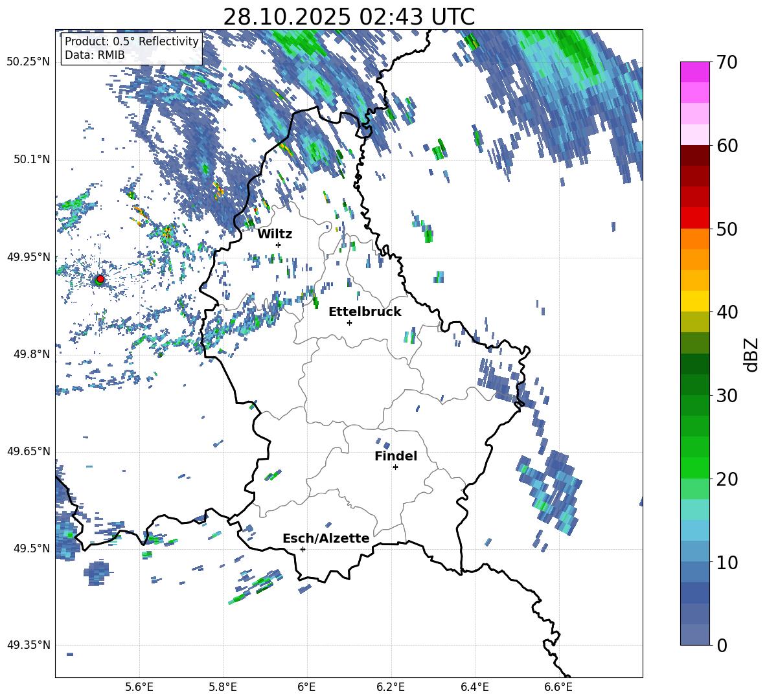The width and height of the screenshot is (767, 700).
Task: Click the light blue colorbar segment above 10
Action: 694,530
